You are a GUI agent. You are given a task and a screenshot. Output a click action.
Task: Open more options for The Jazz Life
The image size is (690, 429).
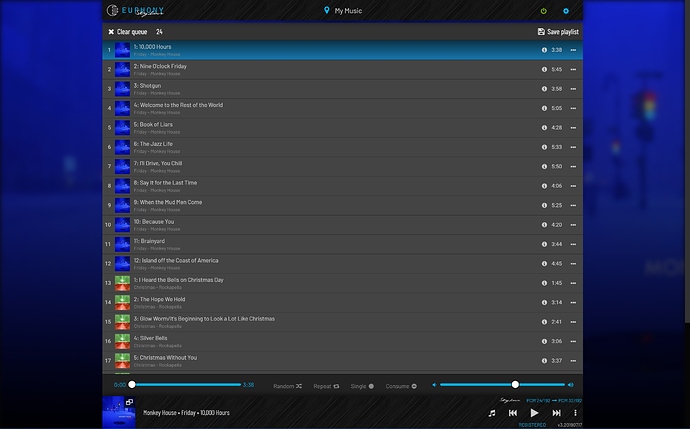click(x=573, y=147)
